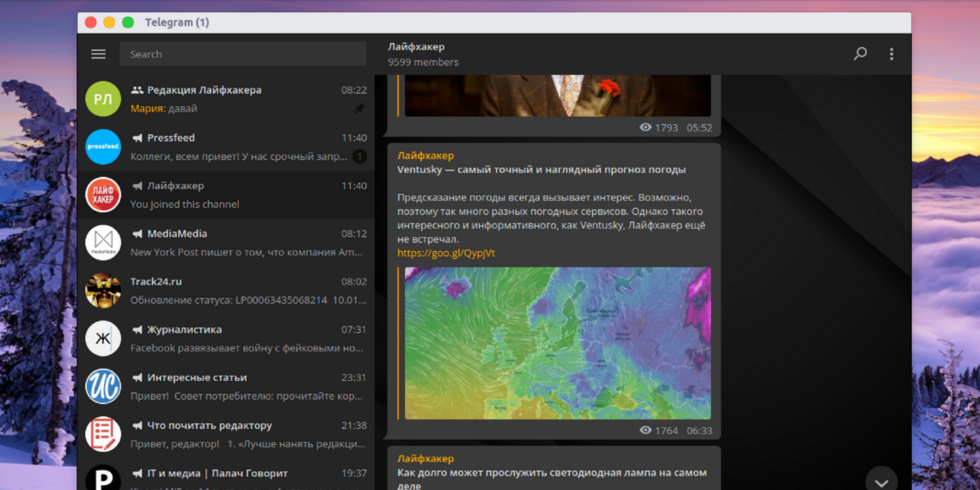This screenshot has width=980, height=490.
Task: Click the Search input field
Action: click(x=242, y=54)
